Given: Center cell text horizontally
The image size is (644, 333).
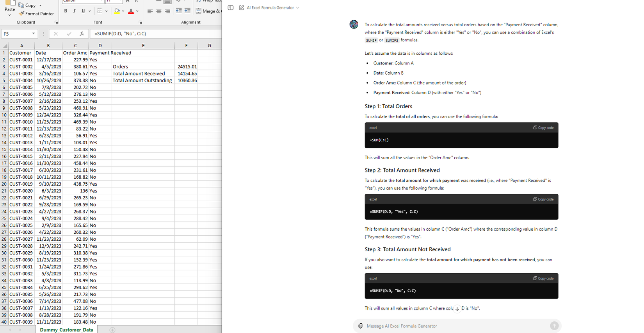Looking at the screenshot, I should point(158,11).
